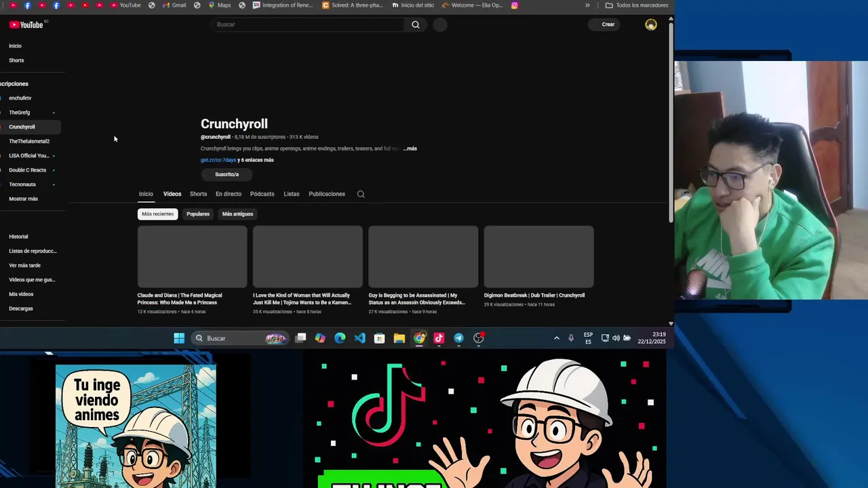868x488 pixels.
Task: Open the 'Inicio del sitio' bookmark
Action: click(x=413, y=5)
